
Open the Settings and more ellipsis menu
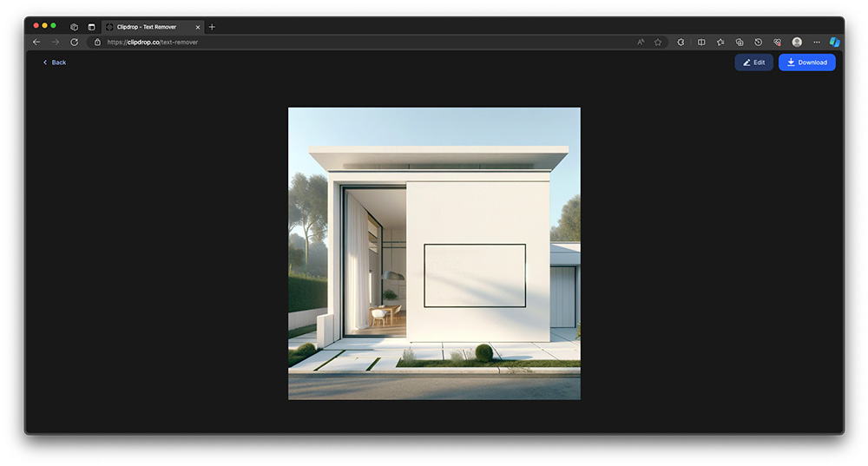tap(817, 42)
